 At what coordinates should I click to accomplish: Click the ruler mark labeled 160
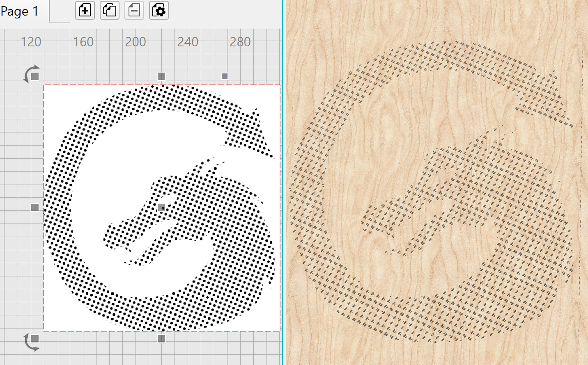[83, 42]
